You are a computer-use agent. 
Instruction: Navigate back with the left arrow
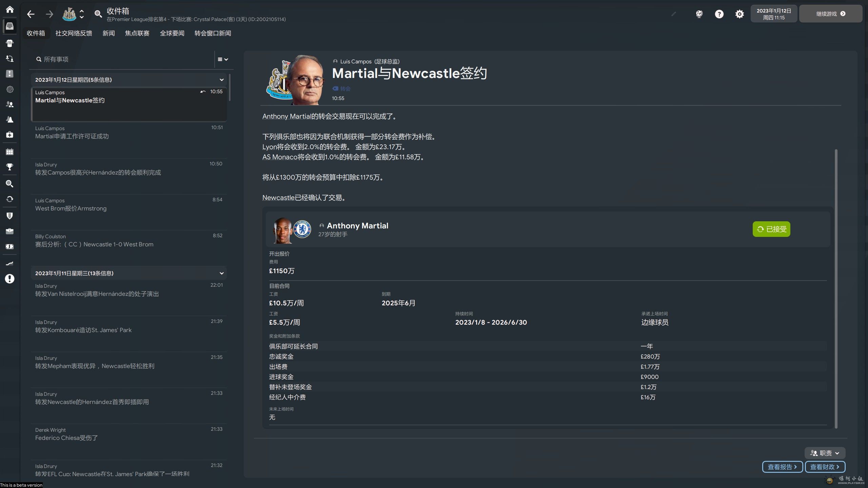31,14
